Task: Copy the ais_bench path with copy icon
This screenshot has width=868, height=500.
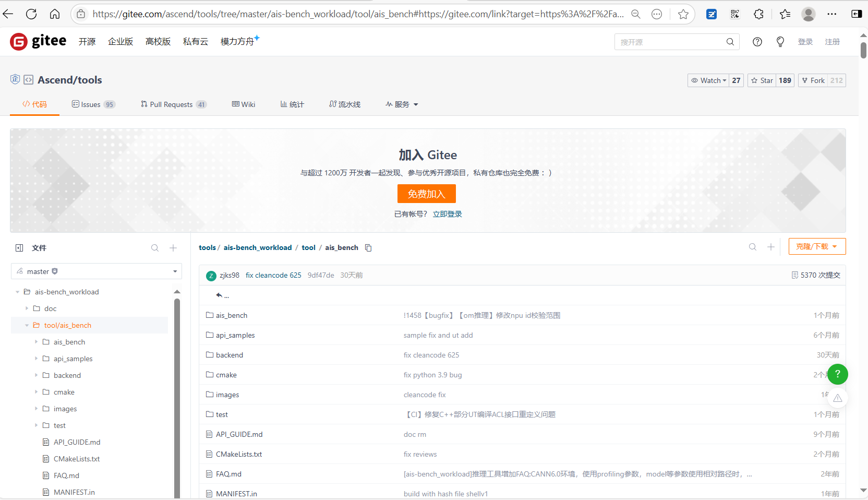Action: point(368,248)
